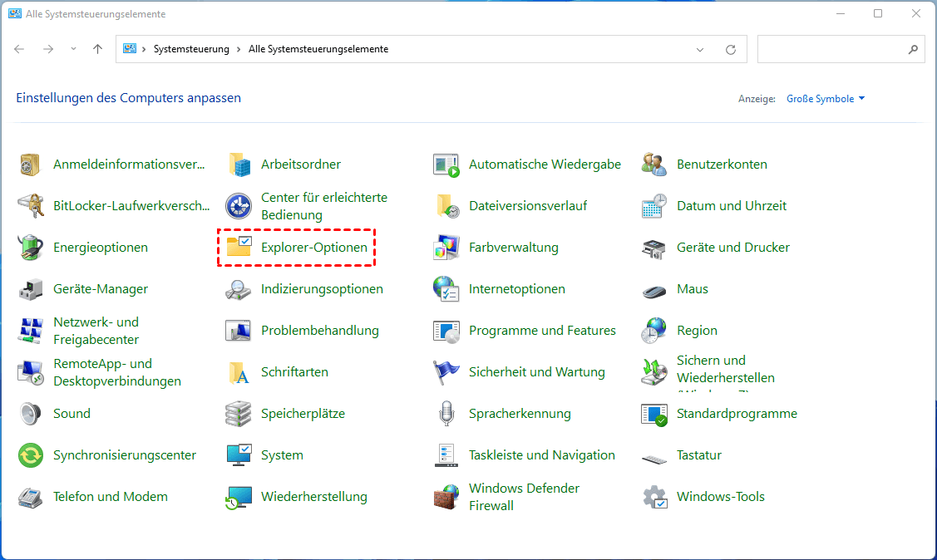Click the Programme und Features icon
Screen dimensions: 937x560
[x=446, y=331]
